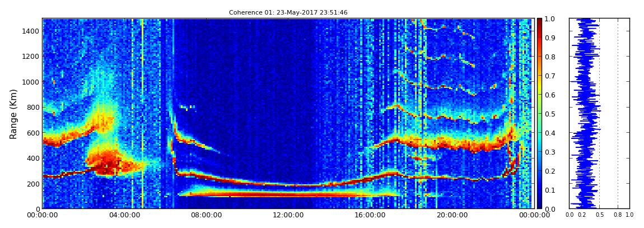Click the 0.8 tick label under the profile plot
Screen dimensions: 644x228
(618, 215)
